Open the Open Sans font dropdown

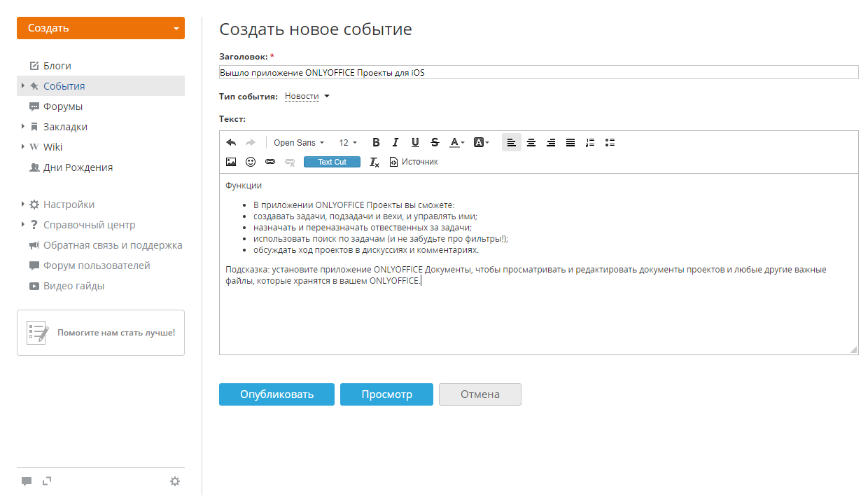(x=299, y=142)
